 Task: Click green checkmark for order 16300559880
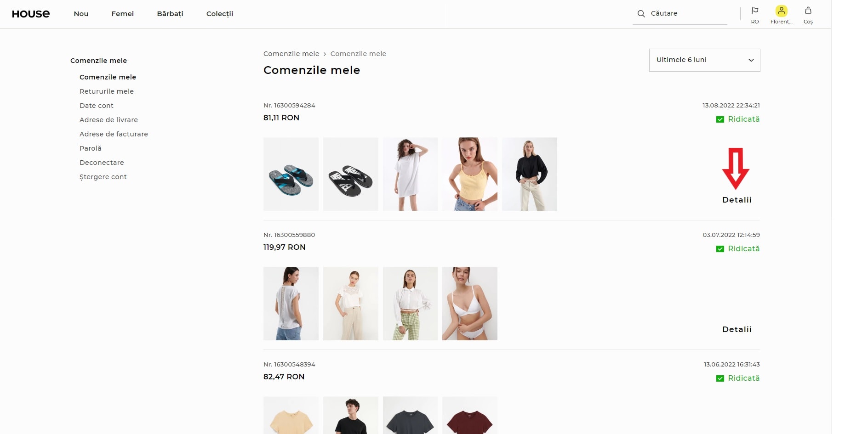[x=720, y=249]
